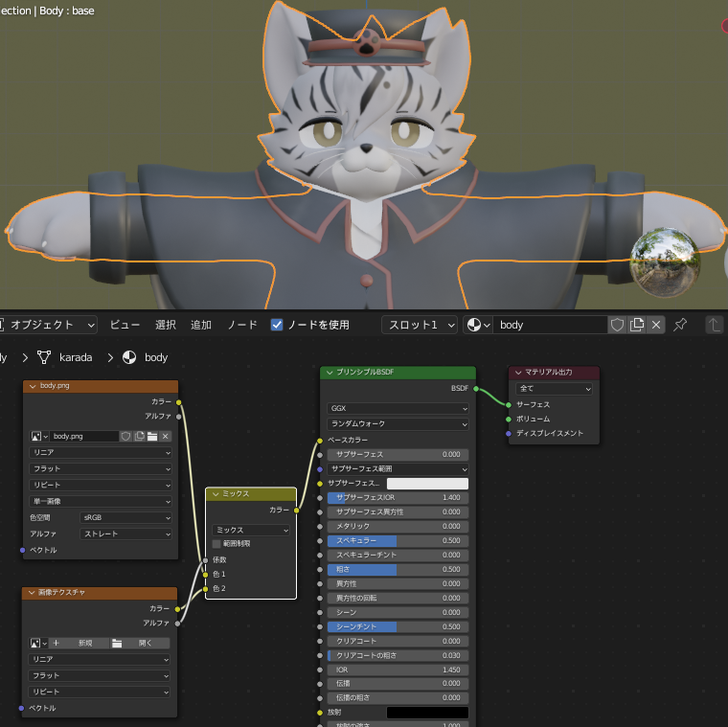The width and height of the screenshot is (728, 727).
Task: Open sRGB color space dropdown
Action: [x=125, y=517]
